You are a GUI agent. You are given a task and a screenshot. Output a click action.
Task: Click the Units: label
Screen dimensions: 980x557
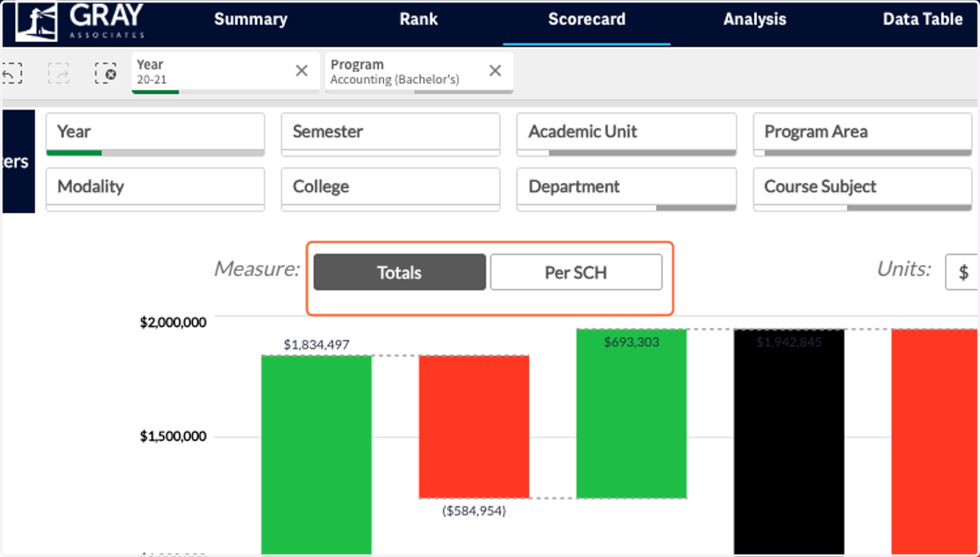[904, 269]
